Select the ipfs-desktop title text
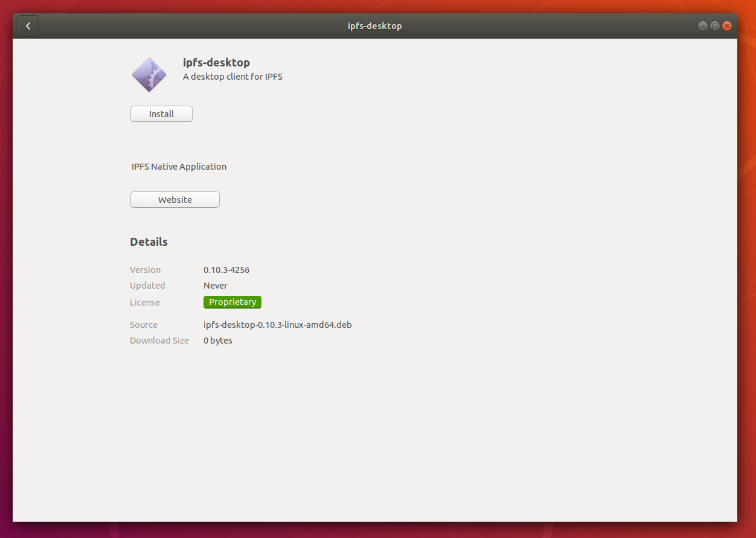 [216, 62]
